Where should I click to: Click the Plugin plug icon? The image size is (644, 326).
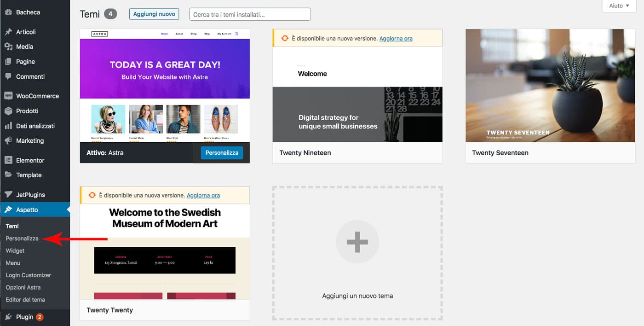tap(8, 317)
